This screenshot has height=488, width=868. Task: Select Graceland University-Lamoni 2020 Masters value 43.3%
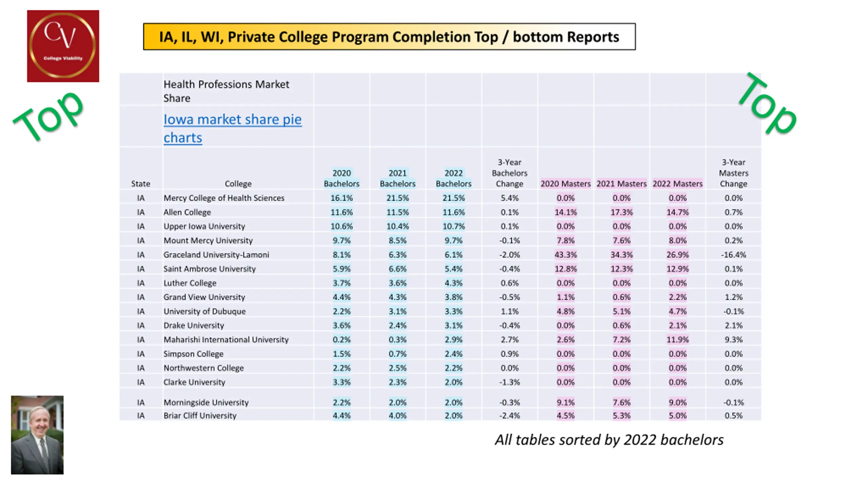pyautogui.click(x=565, y=255)
